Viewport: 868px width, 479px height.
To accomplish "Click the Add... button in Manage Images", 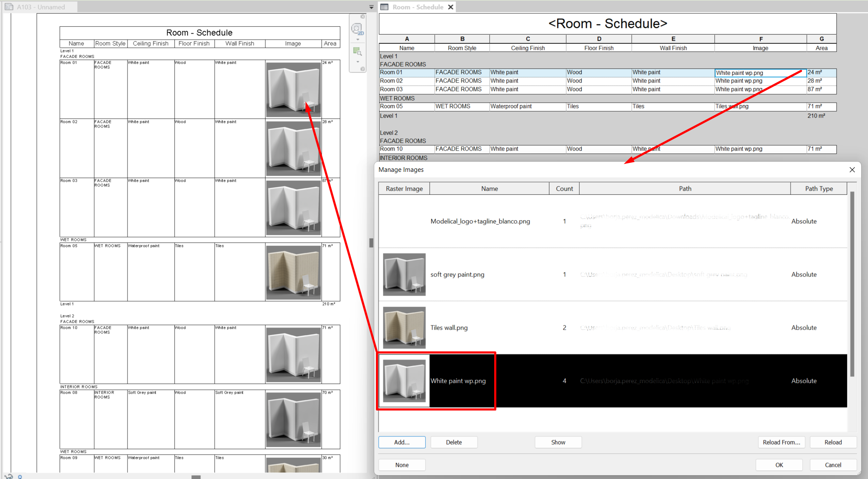I will pyautogui.click(x=402, y=442).
